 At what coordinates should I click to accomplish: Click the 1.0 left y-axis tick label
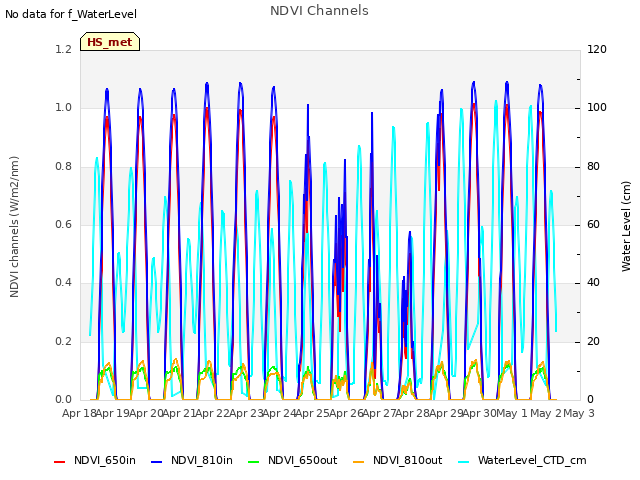pos(64,108)
